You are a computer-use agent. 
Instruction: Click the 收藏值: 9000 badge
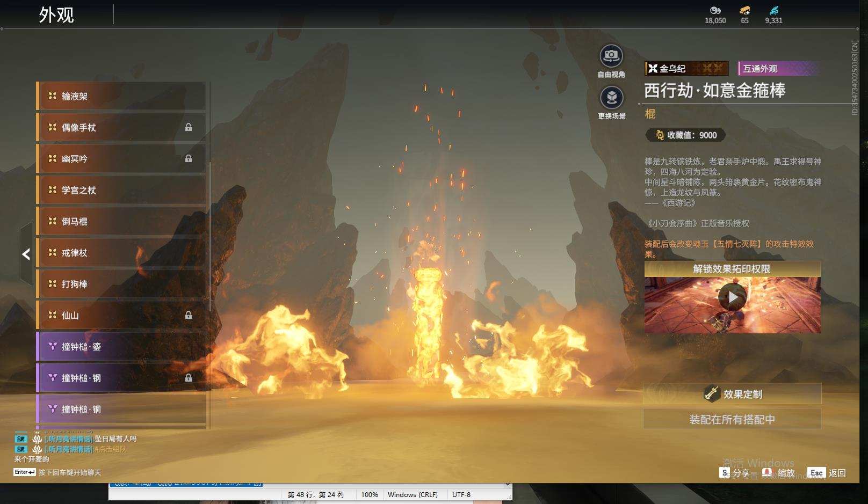686,135
